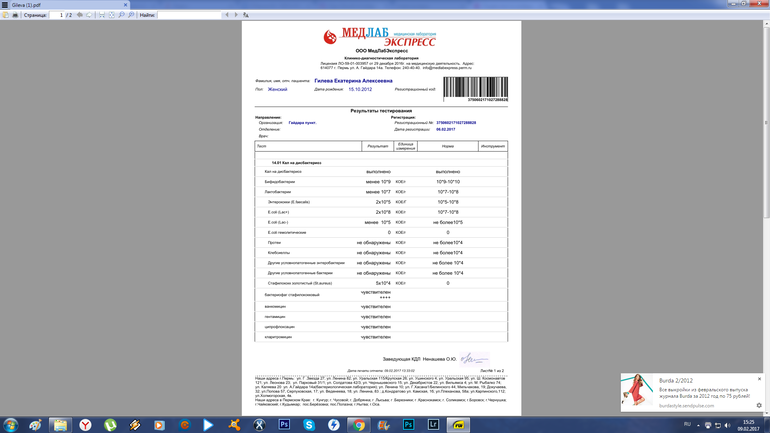Click the fit-to-width icon
Image resolution: width=770 pixels, height=433 pixels.
click(x=100, y=15)
